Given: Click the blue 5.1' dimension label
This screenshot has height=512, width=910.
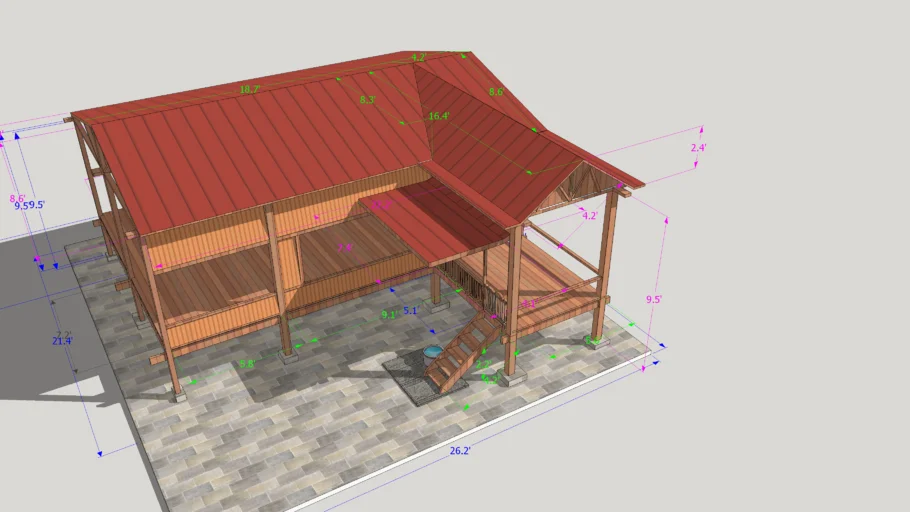Looking at the screenshot, I should click(x=410, y=311).
